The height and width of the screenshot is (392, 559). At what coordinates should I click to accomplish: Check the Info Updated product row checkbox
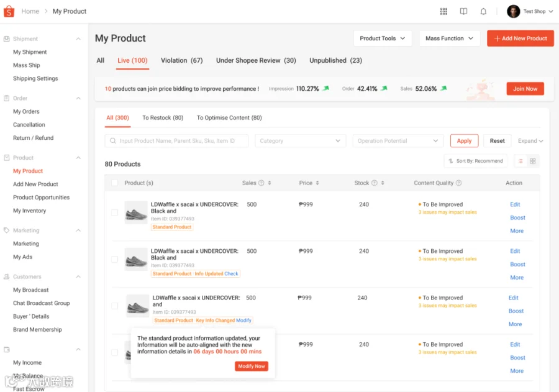(x=114, y=259)
